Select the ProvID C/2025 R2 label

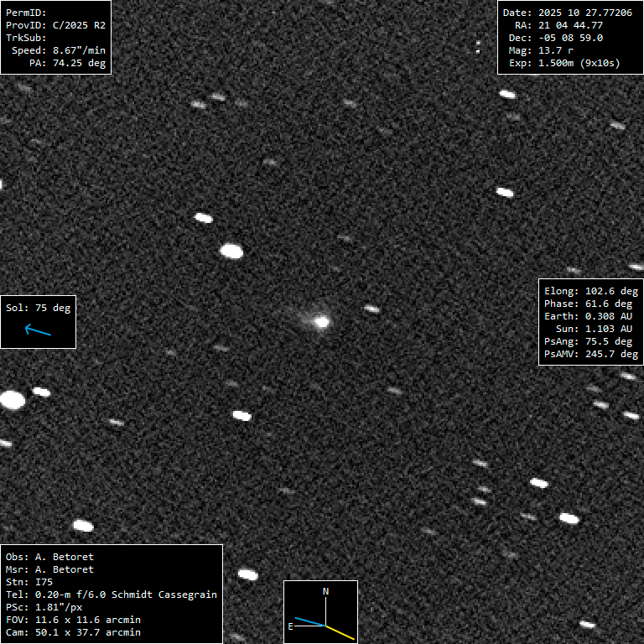pyautogui.click(x=55, y=25)
